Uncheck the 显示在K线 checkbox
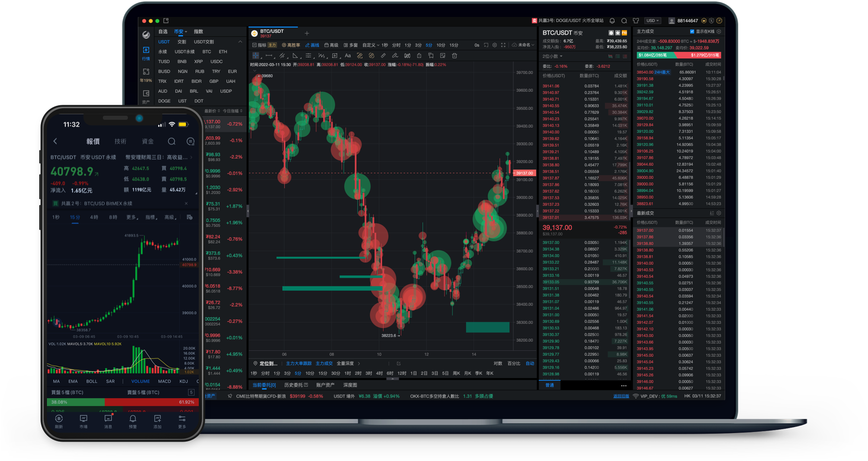Screen dimensions: 868x461 click(x=692, y=31)
